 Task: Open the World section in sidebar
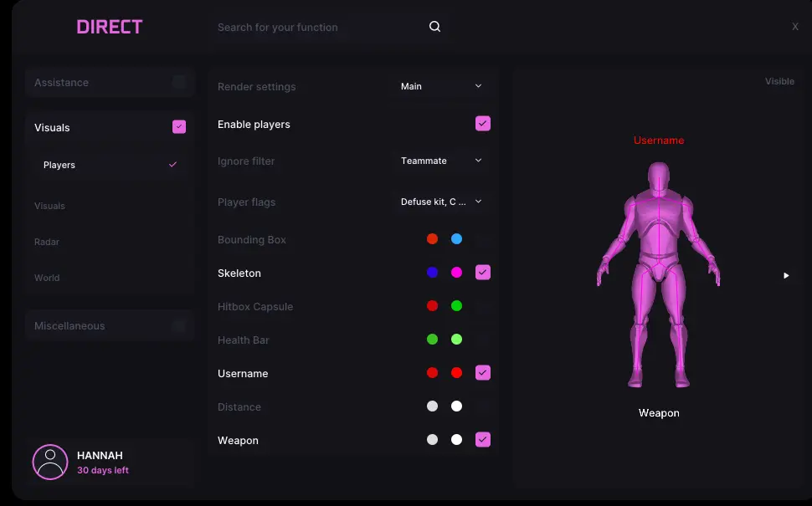47,278
